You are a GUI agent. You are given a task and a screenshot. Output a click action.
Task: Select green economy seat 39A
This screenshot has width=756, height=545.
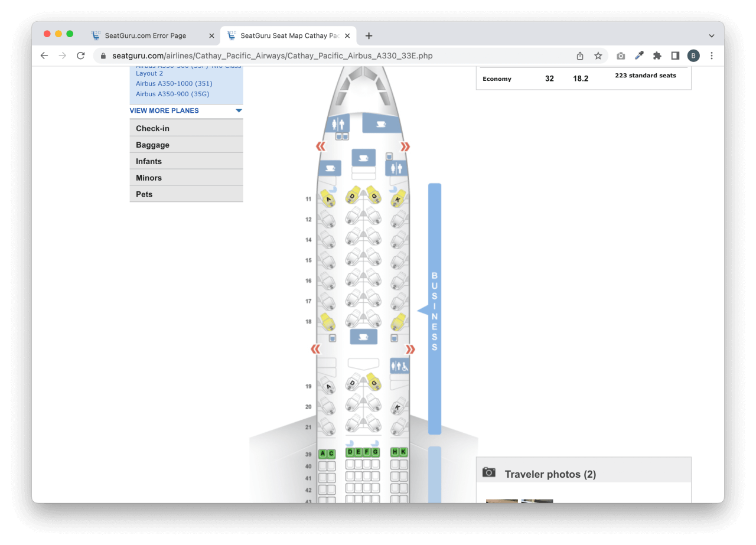coord(323,454)
